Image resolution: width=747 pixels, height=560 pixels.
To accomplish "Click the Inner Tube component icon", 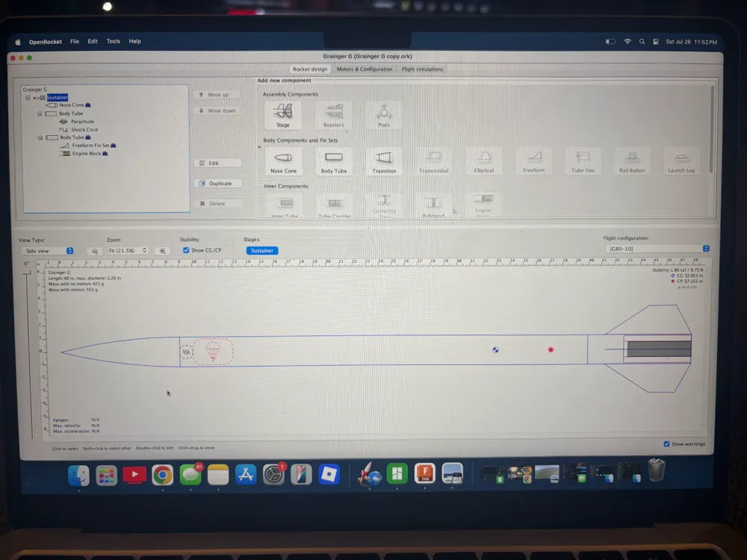I will (x=285, y=206).
